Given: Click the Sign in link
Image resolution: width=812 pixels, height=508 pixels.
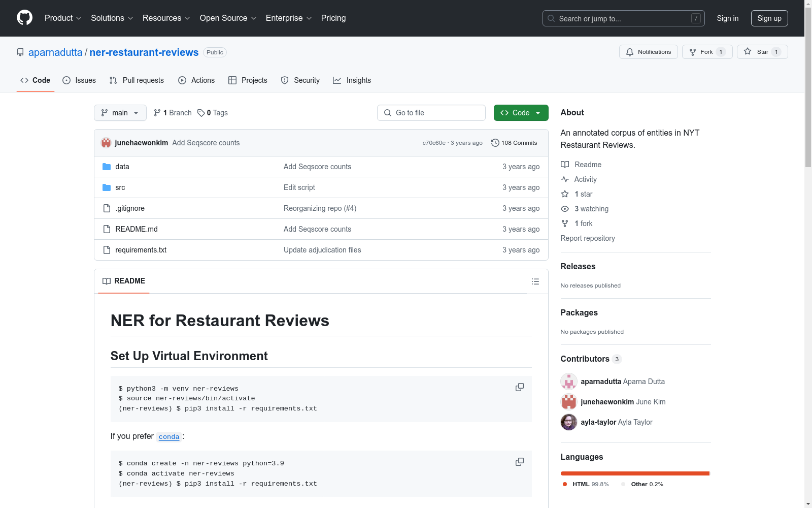Looking at the screenshot, I should (728, 18).
